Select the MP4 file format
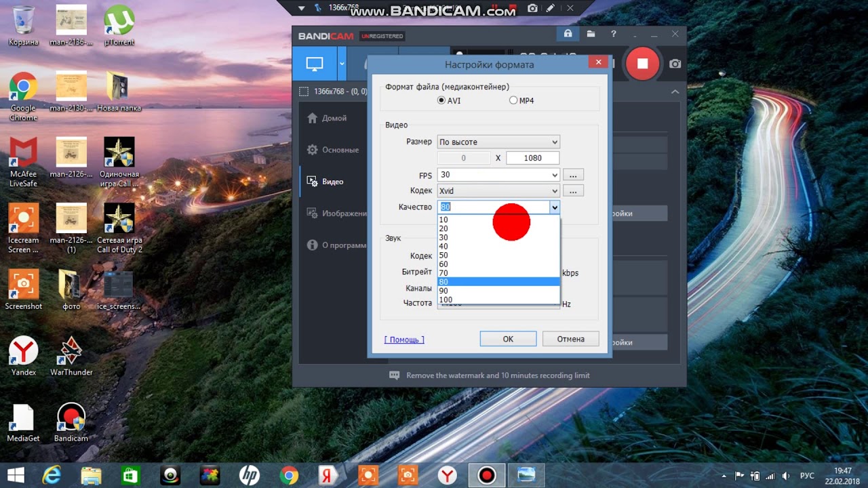This screenshot has width=868, height=488. tap(513, 100)
